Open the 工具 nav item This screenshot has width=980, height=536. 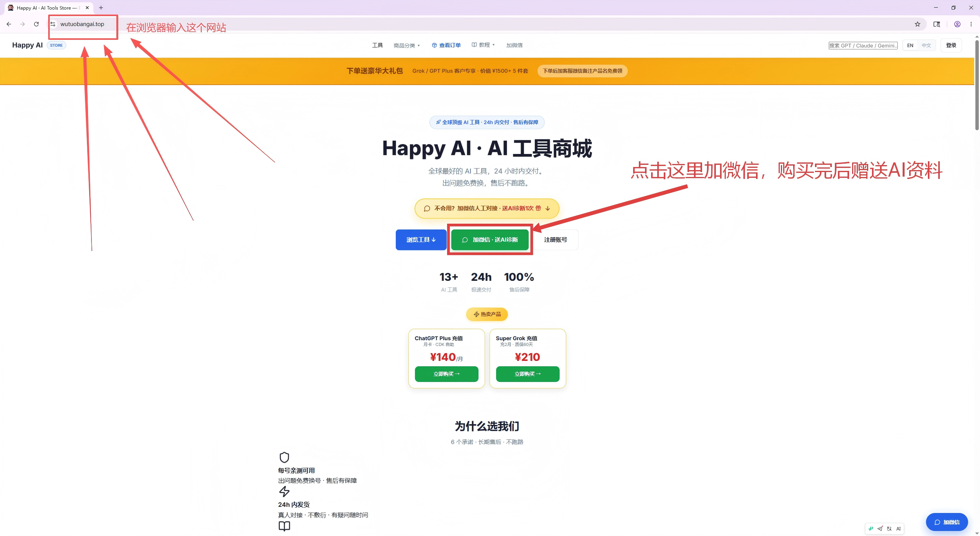click(x=377, y=45)
